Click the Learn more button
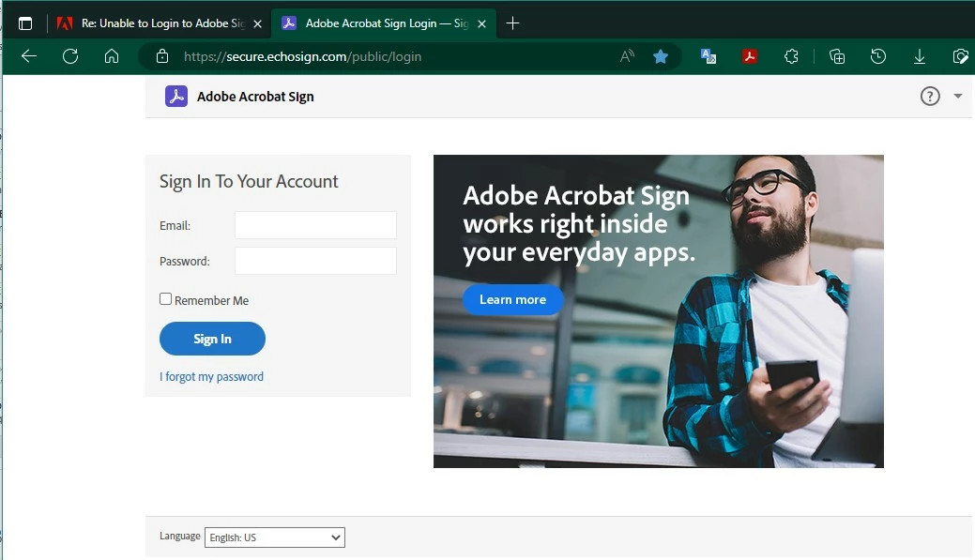Image resolution: width=975 pixels, height=560 pixels. click(x=513, y=299)
